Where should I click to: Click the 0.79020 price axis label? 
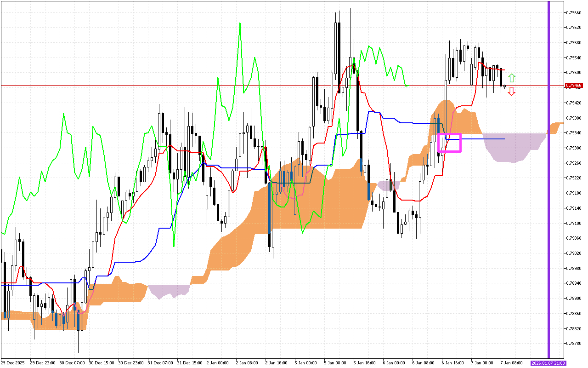click(x=575, y=253)
